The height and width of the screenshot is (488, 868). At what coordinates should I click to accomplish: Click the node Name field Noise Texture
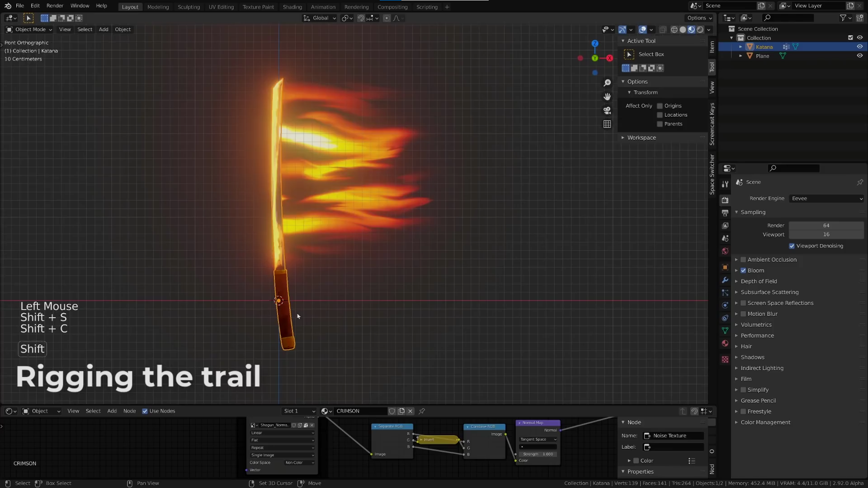click(x=674, y=436)
